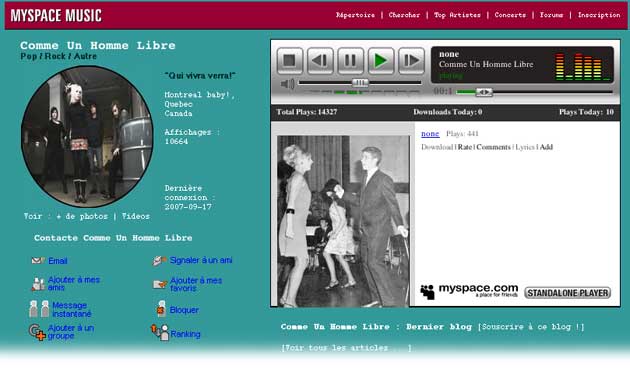Open the Chercher menu item
Image resolution: width=630 pixels, height=369 pixels.
pyautogui.click(x=404, y=15)
